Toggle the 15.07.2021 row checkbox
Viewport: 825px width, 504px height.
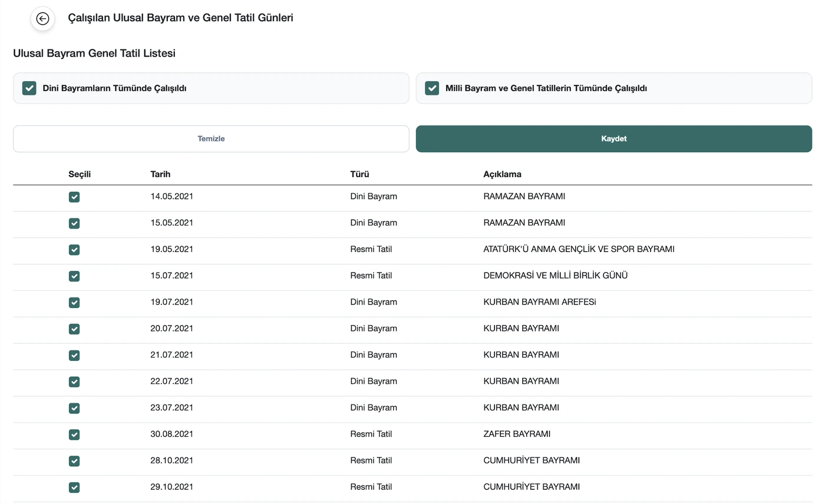[74, 276]
